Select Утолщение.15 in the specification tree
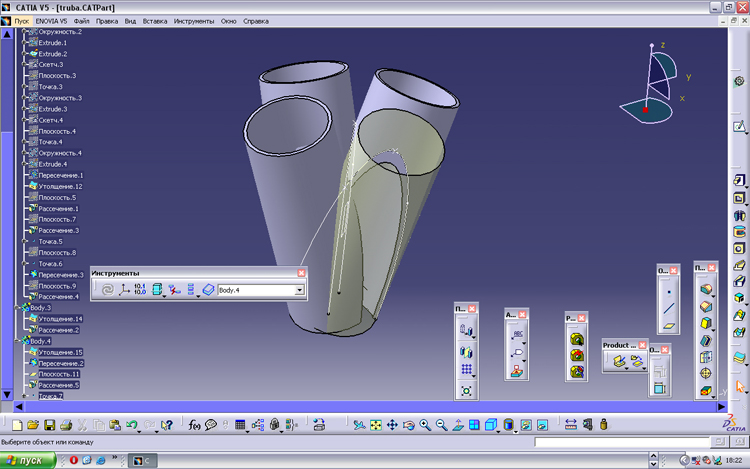Screen dimensions: 750x469 pyautogui.click(x=59, y=352)
